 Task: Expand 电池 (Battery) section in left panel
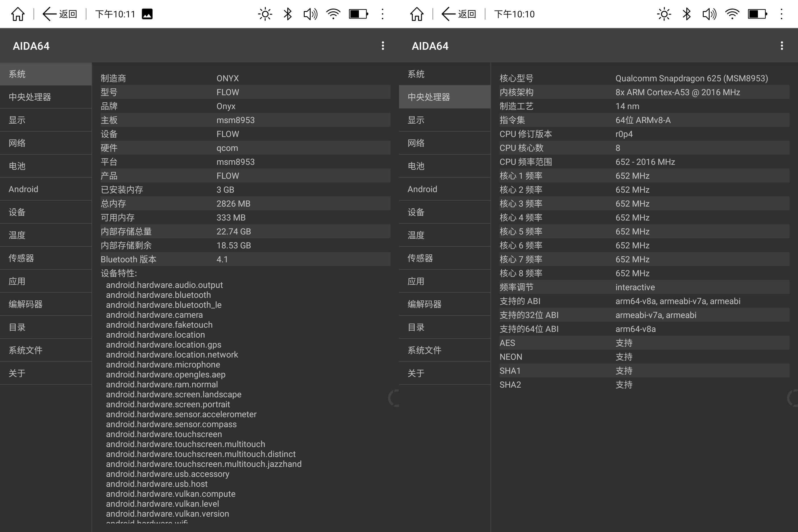coord(45,166)
